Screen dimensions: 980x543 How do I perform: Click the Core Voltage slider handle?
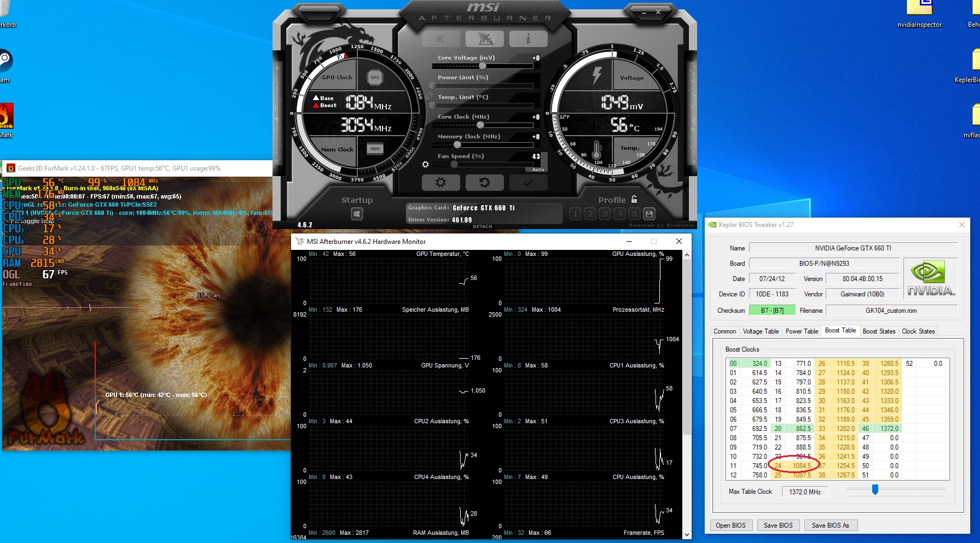pyautogui.click(x=482, y=66)
